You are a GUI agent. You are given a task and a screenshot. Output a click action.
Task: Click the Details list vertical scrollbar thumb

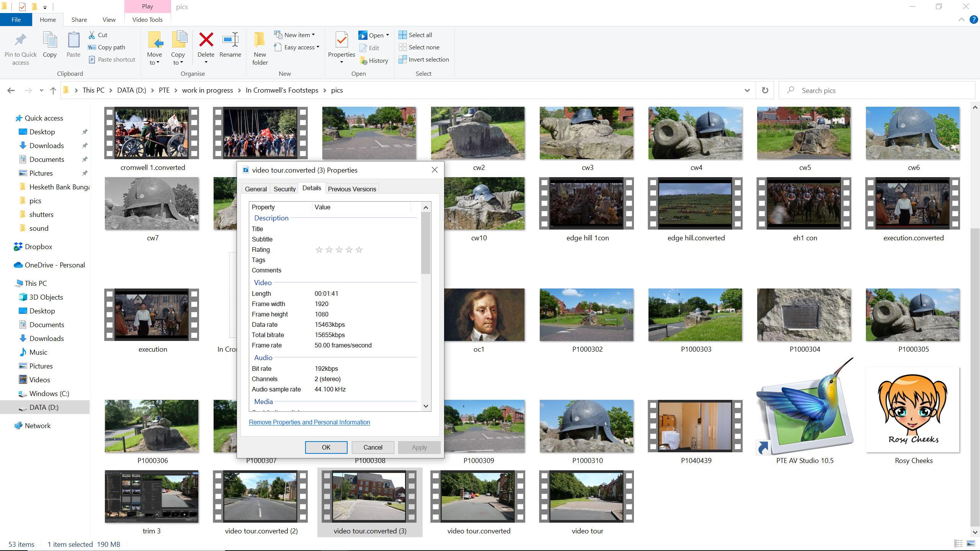click(425, 243)
